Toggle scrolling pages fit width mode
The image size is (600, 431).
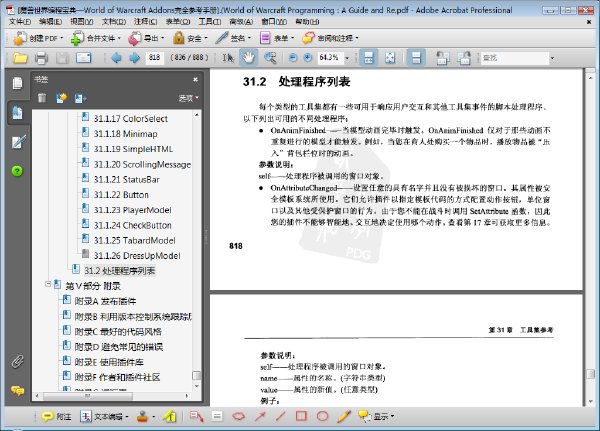pyautogui.click(x=368, y=58)
